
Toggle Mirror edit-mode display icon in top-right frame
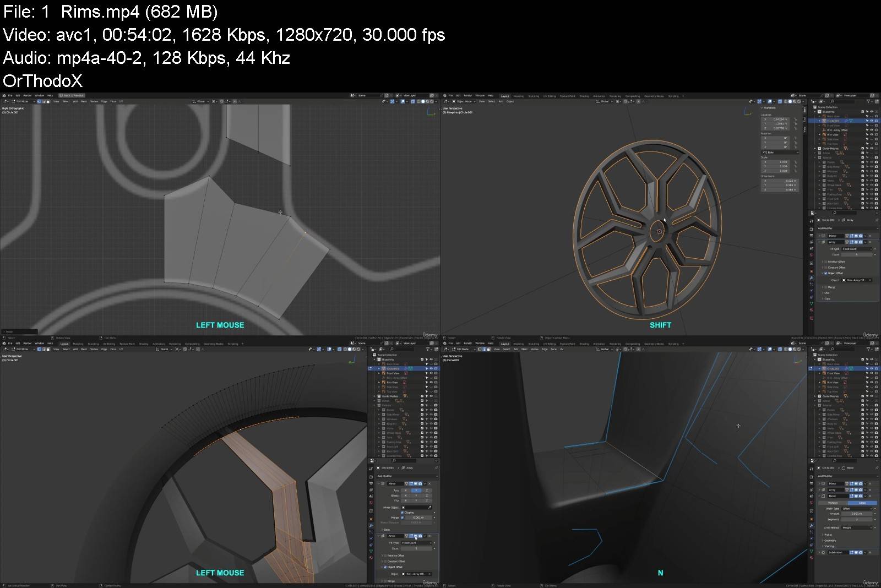pyautogui.click(x=851, y=236)
